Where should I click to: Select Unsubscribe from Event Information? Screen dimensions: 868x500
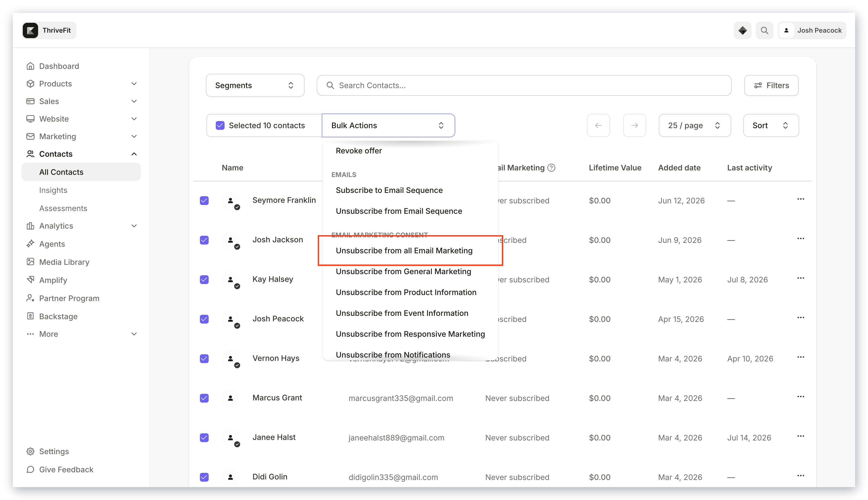point(402,313)
